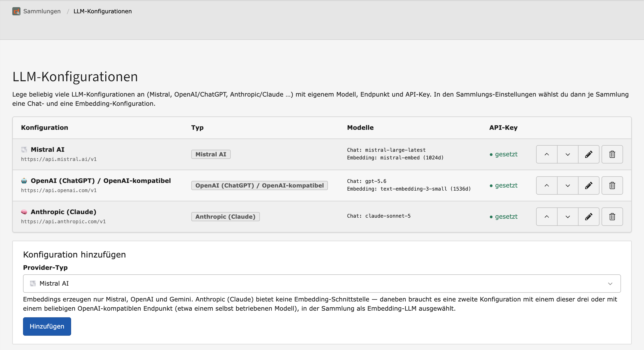Select the OpenAI (ChatGPT) / OpenAI-kompatibel configuration name

pyautogui.click(x=101, y=181)
